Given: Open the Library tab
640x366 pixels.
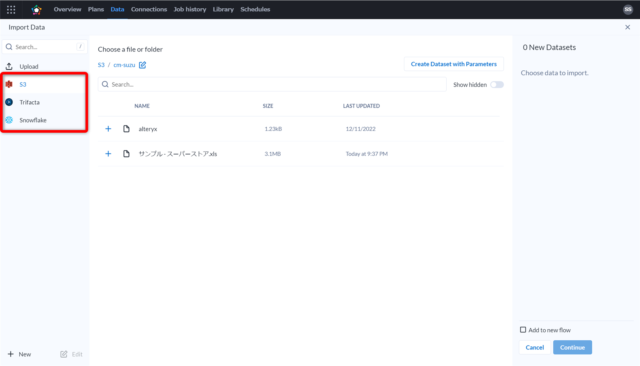Looking at the screenshot, I should pyautogui.click(x=223, y=9).
